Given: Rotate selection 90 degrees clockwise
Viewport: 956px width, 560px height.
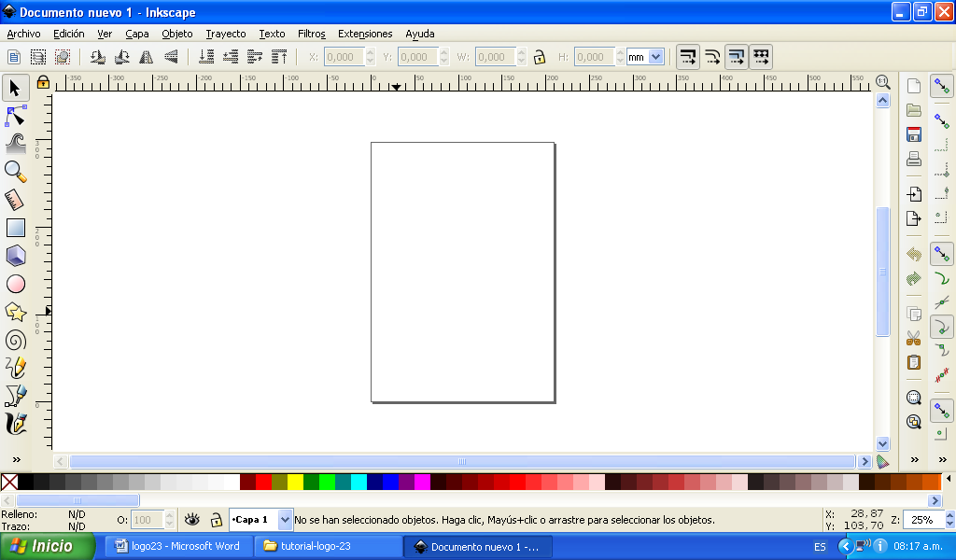Looking at the screenshot, I should click(x=122, y=57).
